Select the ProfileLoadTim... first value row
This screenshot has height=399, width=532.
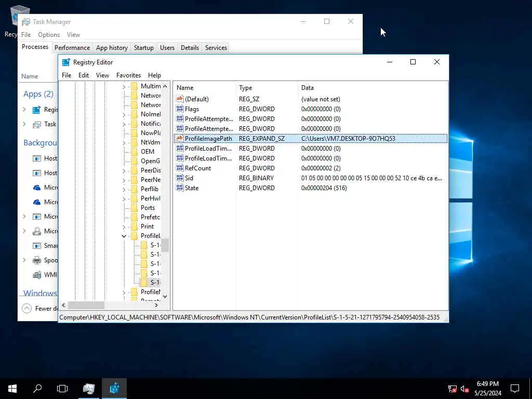(311, 148)
